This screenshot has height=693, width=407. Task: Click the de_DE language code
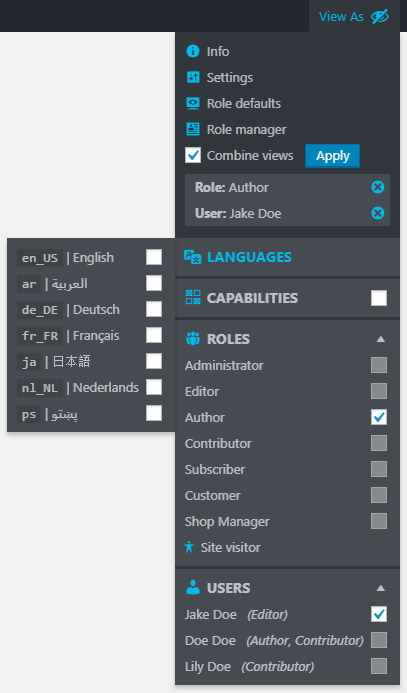40,310
